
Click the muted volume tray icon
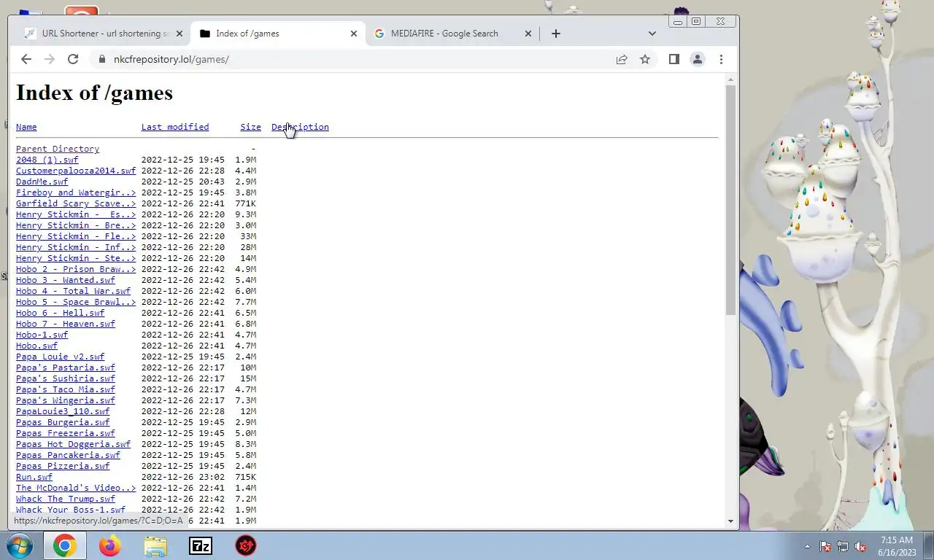click(x=860, y=546)
